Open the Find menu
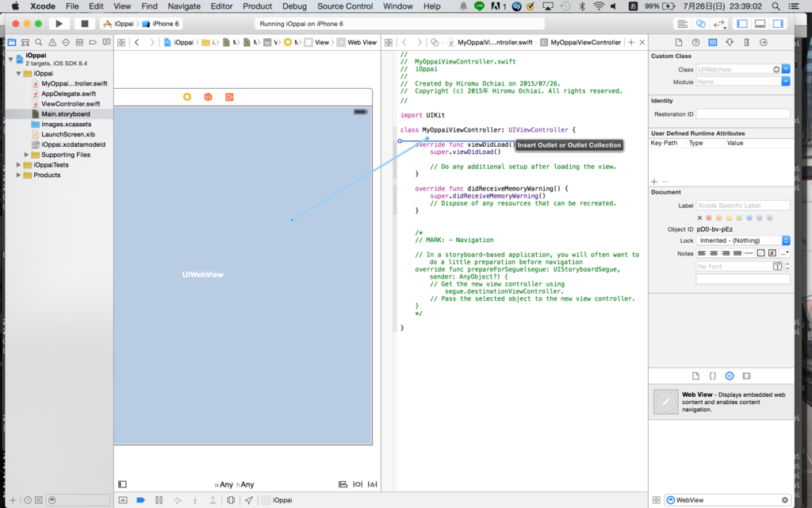812x508 pixels. 149,6
